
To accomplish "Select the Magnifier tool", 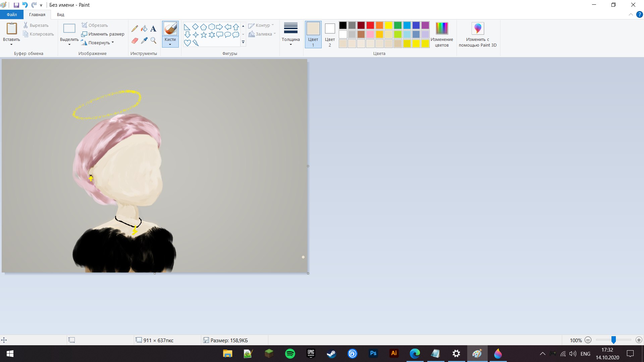I will pyautogui.click(x=153, y=41).
